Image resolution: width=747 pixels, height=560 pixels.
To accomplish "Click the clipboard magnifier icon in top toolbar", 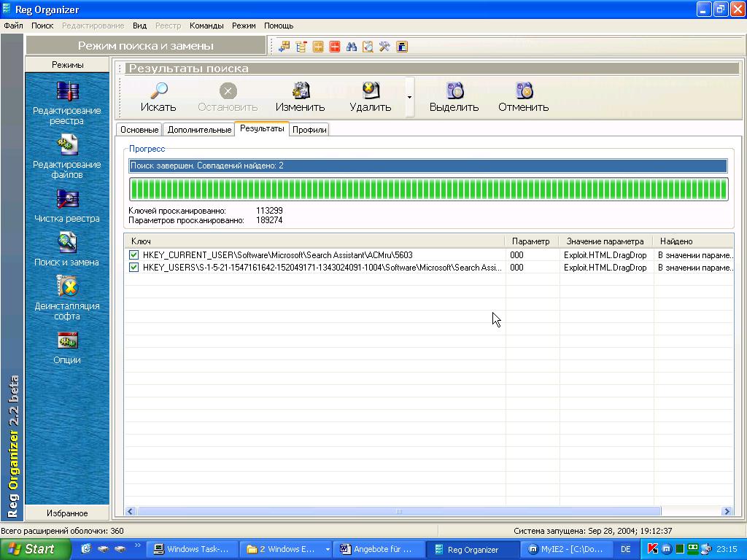I will [368, 47].
